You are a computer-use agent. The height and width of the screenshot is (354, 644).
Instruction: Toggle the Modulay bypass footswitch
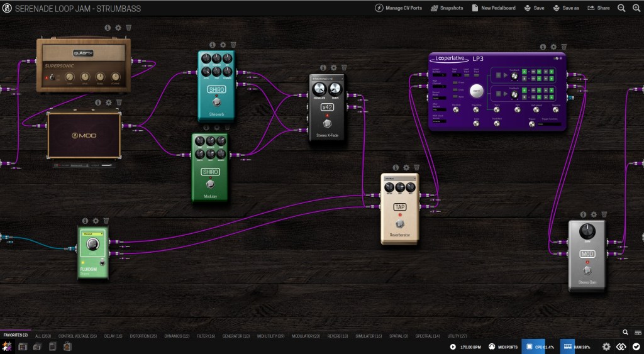210,184
